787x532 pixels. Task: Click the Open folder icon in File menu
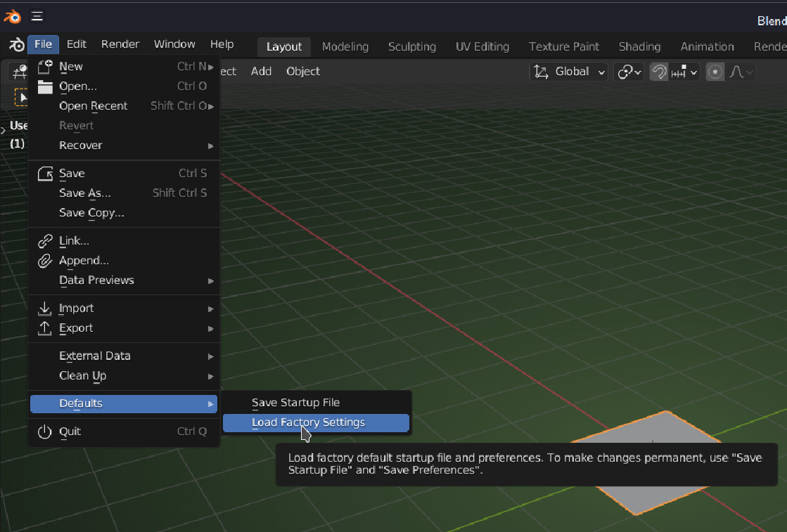pyautogui.click(x=45, y=86)
